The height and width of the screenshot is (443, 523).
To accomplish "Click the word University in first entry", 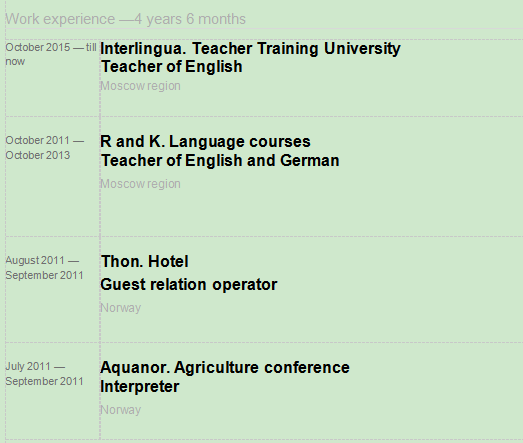I will click(362, 49).
